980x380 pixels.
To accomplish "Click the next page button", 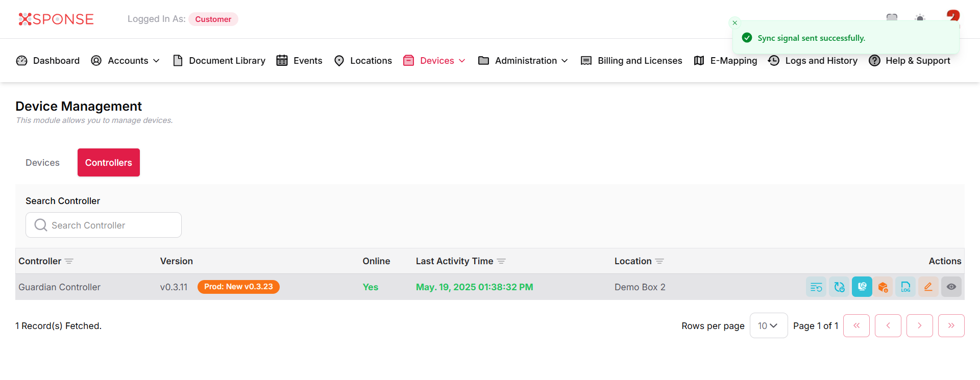I will [919, 325].
